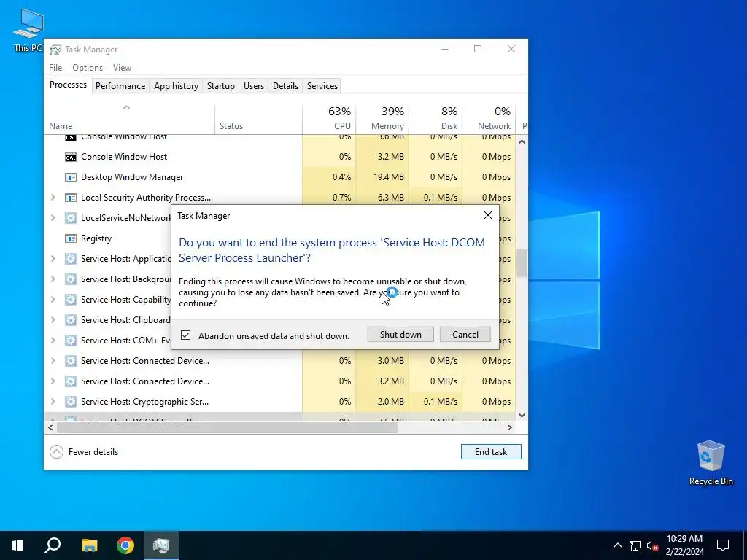Select the This PC desktop icon
This screenshot has width=747, height=560.
(x=28, y=30)
